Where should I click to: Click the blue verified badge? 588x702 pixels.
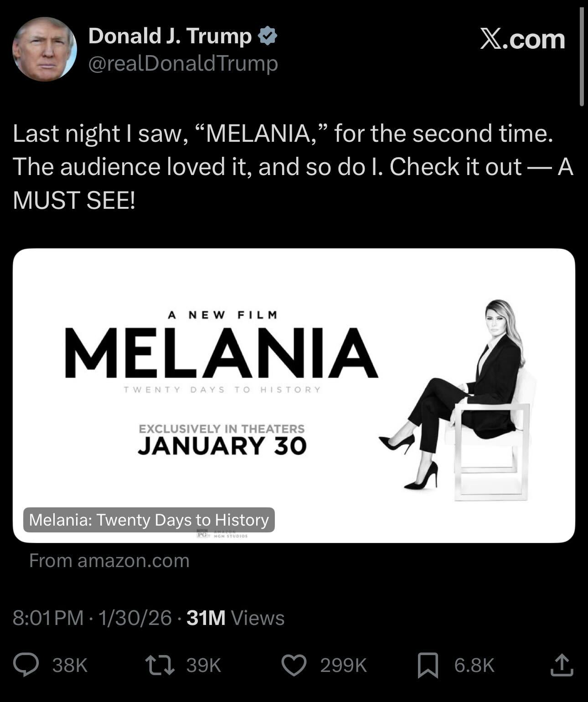(x=268, y=36)
